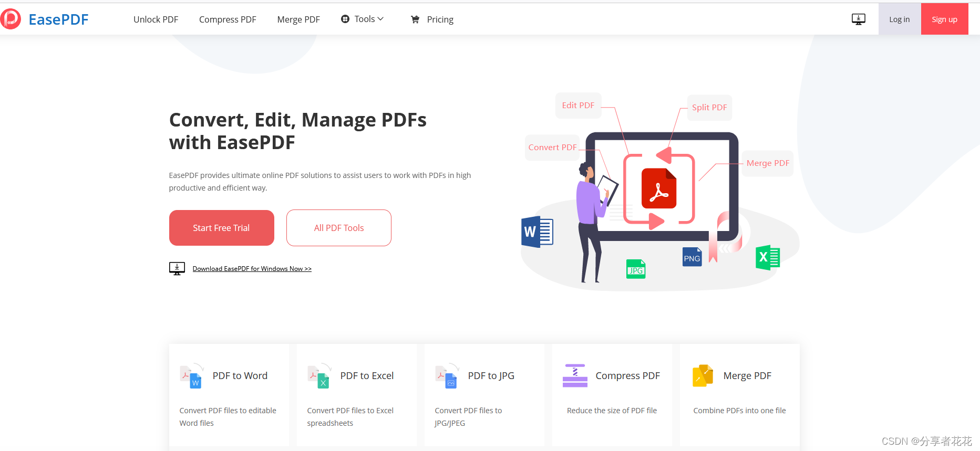The width and height of the screenshot is (980, 451).
Task: Click the monitor icon beside download link
Action: [x=177, y=269]
